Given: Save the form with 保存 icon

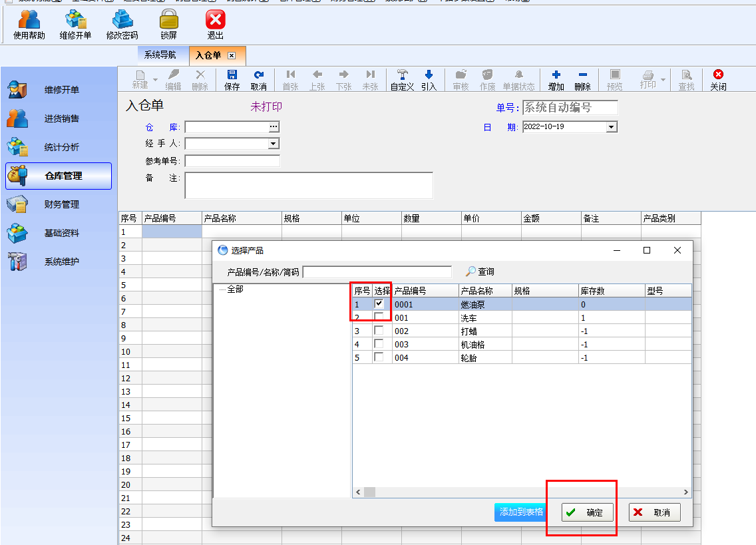Looking at the screenshot, I should (232, 80).
